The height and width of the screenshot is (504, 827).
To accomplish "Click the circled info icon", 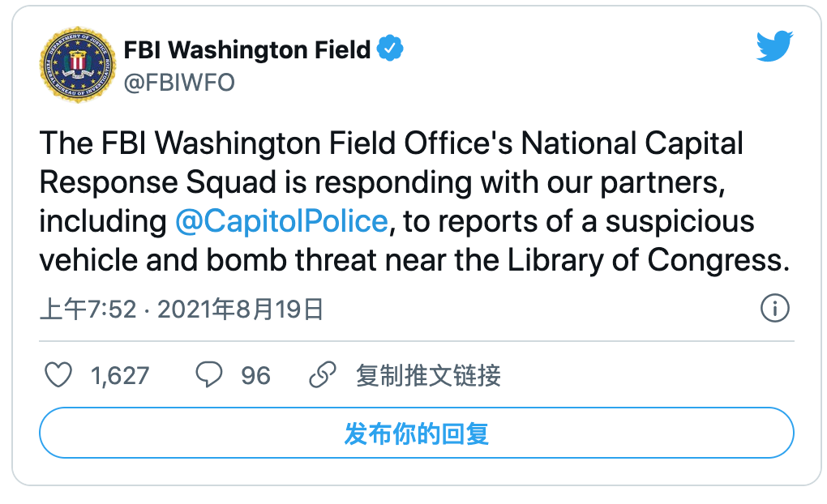I will (775, 308).
